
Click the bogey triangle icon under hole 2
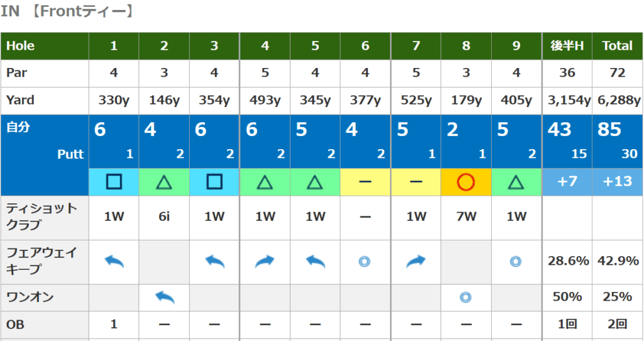pos(164,182)
